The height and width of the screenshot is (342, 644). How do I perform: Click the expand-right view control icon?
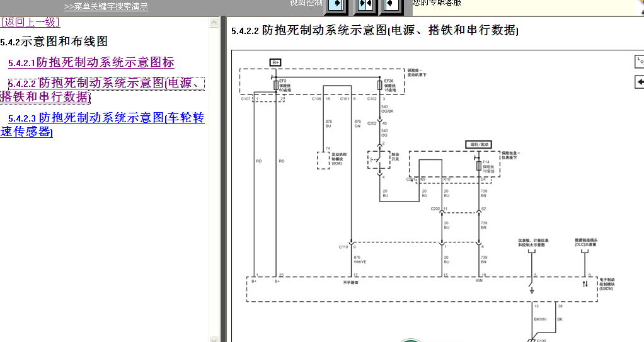[x=336, y=5]
